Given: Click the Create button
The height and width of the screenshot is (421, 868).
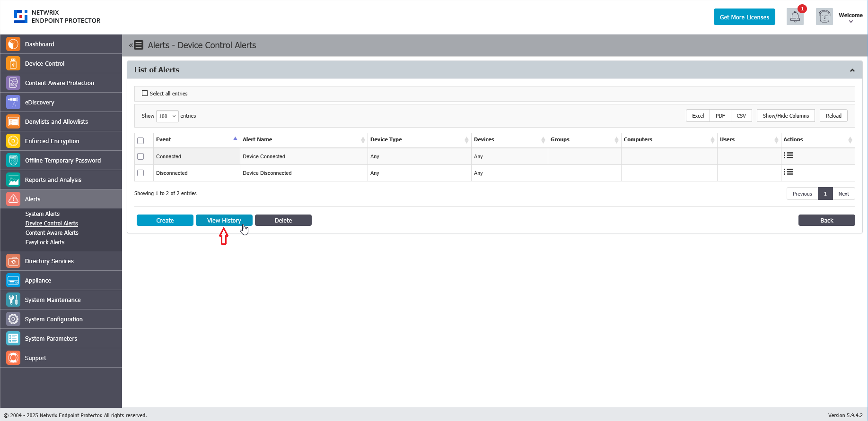Looking at the screenshot, I should (165, 220).
